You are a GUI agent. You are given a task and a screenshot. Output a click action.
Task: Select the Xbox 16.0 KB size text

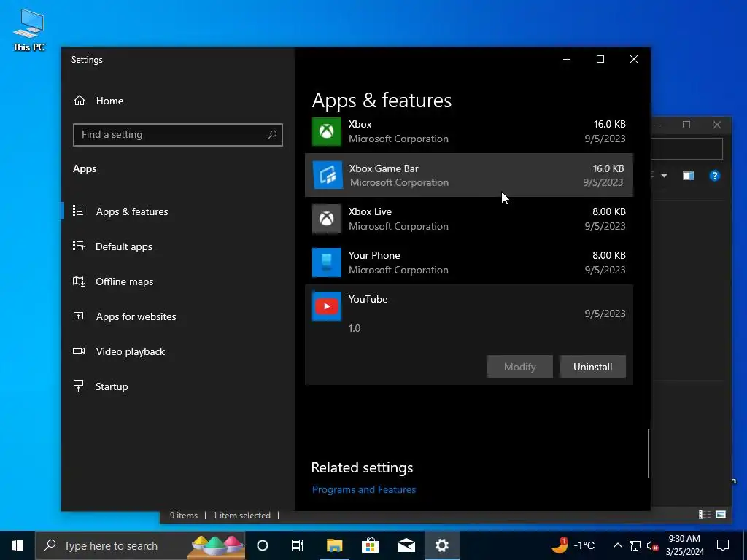point(609,124)
